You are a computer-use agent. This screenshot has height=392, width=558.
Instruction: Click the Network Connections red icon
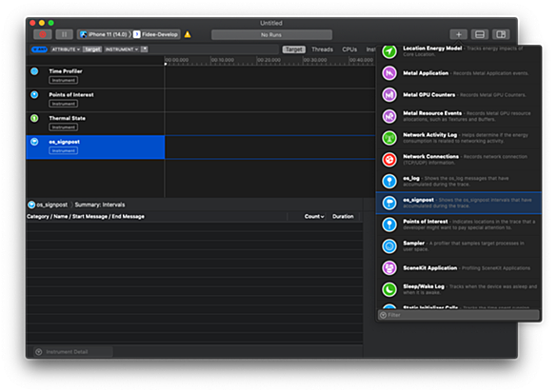[x=389, y=160]
